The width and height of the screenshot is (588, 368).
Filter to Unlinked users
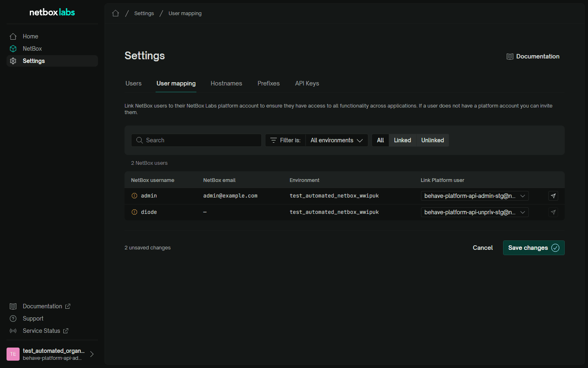coord(432,140)
